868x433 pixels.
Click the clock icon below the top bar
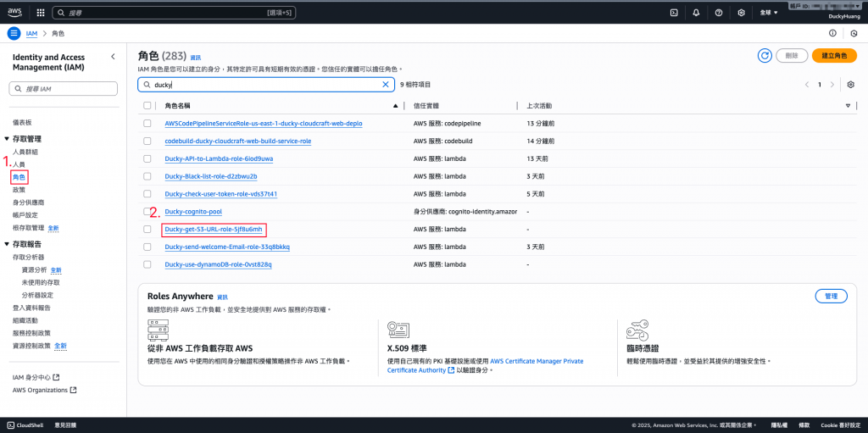coord(854,33)
